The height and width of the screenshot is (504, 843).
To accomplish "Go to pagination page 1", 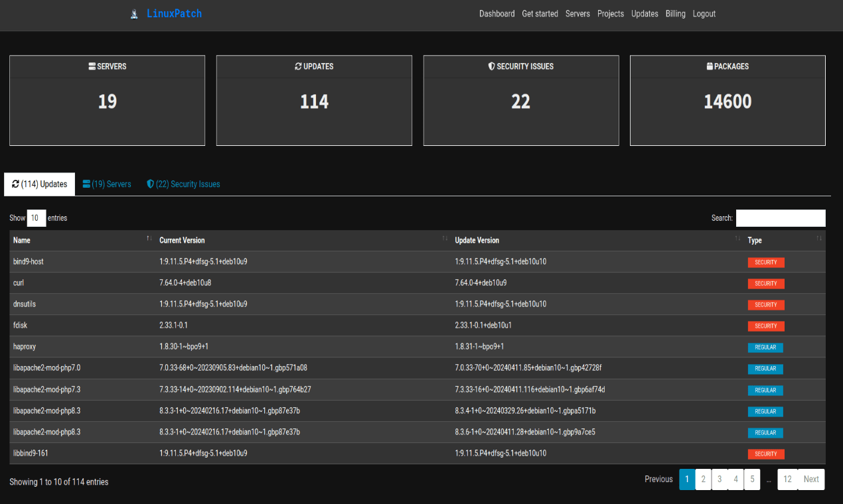I will tap(687, 479).
